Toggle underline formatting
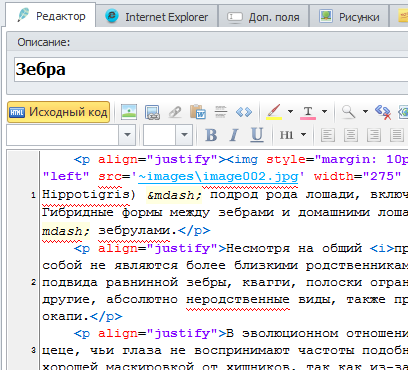Screen dimensions: 408x370 tap(257, 135)
